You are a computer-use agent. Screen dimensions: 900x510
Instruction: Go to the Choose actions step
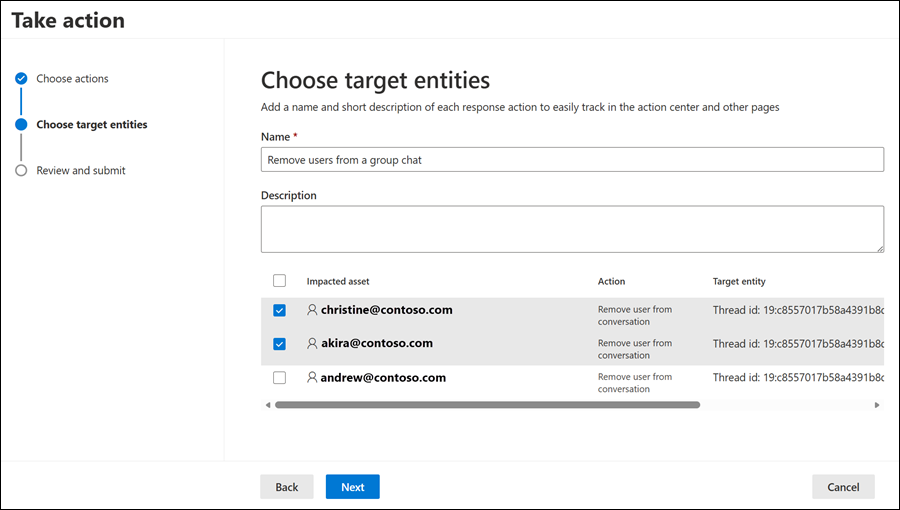click(72, 79)
